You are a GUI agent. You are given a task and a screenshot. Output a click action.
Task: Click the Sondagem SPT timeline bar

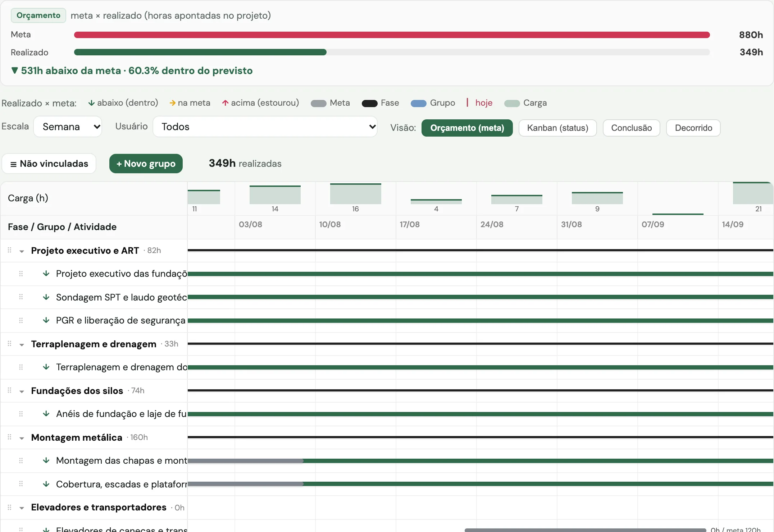tap(481, 297)
